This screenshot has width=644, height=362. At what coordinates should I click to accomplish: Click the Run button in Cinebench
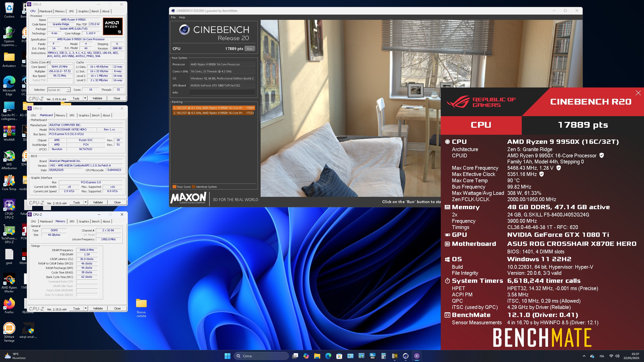[250, 49]
